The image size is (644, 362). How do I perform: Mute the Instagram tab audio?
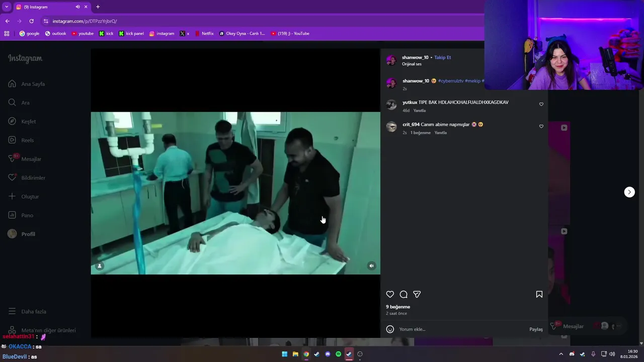coord(77,7)
